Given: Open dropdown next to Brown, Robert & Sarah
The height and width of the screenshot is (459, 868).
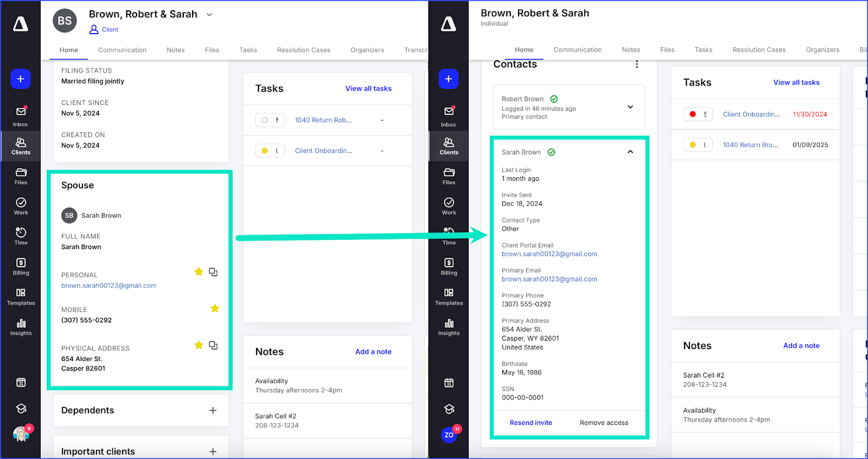Looking at the screenshot, I should pyautogui.click(x=209, y=15).
